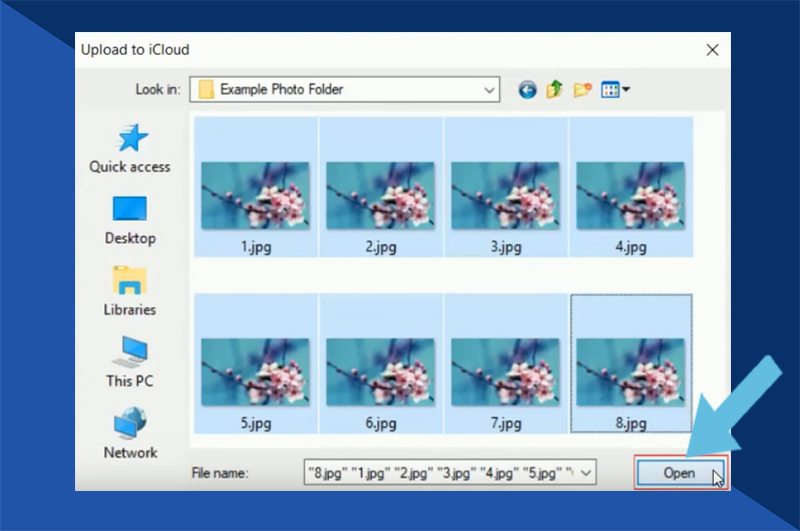The image size is (800, 531).
Task: Click the Open button
Action: [680, 473]
